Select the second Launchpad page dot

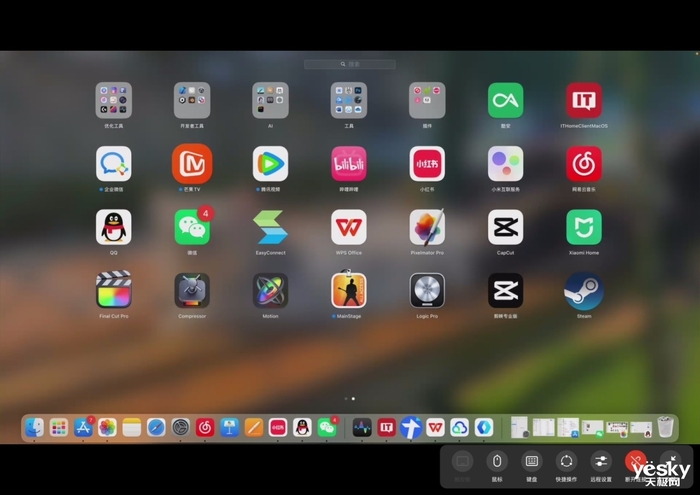point(353,399)
